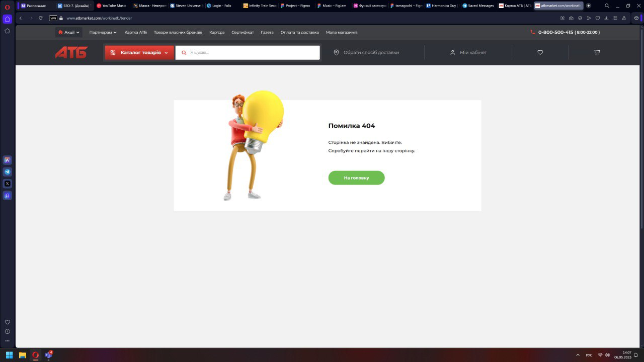Click the ATB logo
This screenshot has width=644, height=362.
pyautogui.click(x=71, y=52)
